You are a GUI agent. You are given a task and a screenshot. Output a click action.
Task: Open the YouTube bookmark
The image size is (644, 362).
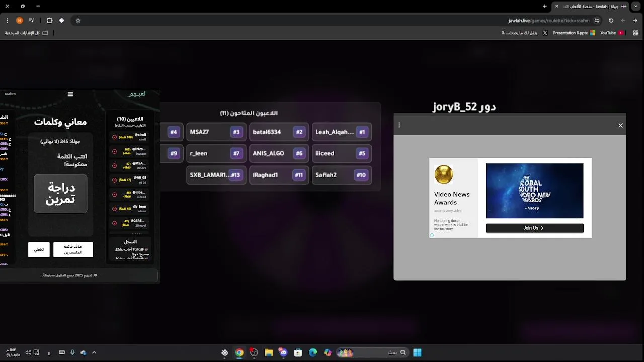click(611, 33)
